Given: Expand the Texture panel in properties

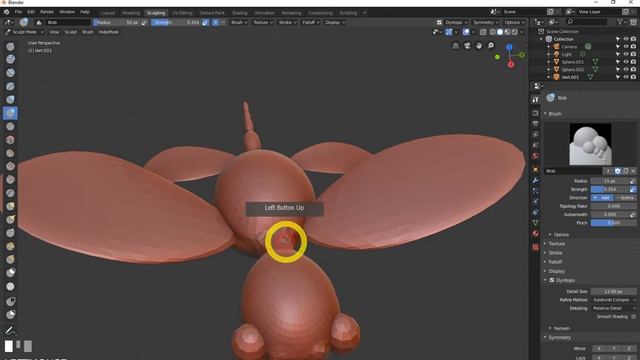Looking at the screenshot, I should 557,244.
